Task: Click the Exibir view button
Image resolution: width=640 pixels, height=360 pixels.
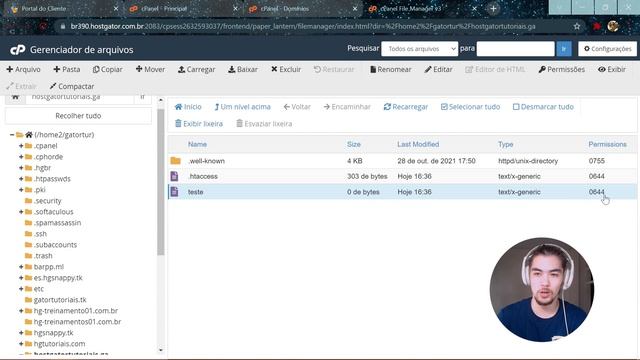Action: (611, 69)
